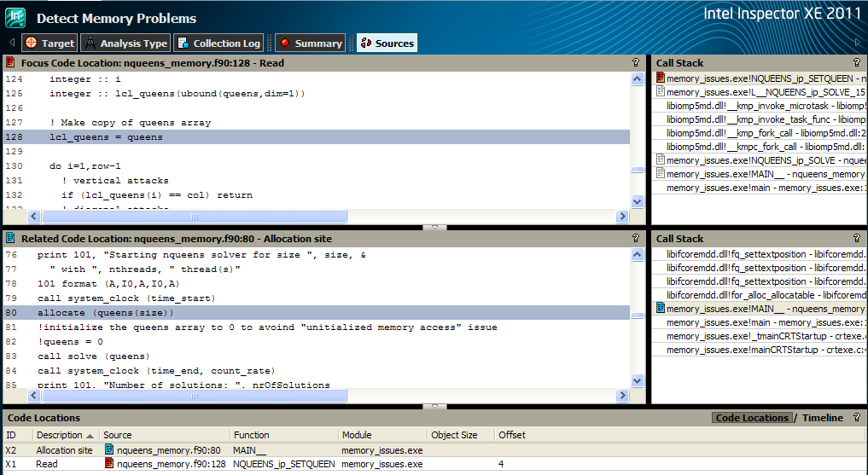Click left scroll arrow in related code pane
The width and height of the screenshot is (868, 475).
click(x=34, y=396)
